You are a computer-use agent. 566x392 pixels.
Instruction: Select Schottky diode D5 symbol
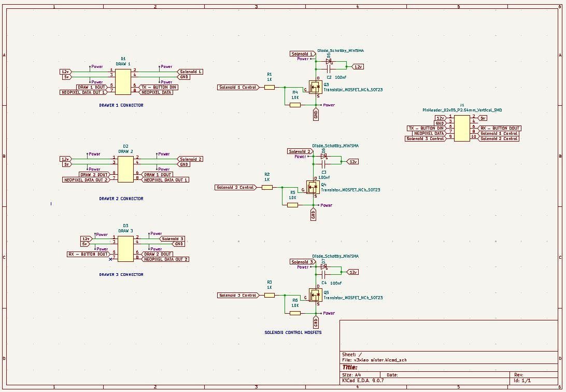pyautogui.click(x=329, y=62)
